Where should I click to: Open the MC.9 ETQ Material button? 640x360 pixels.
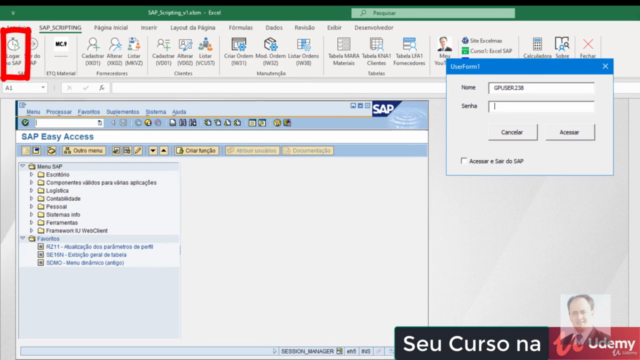61,48
